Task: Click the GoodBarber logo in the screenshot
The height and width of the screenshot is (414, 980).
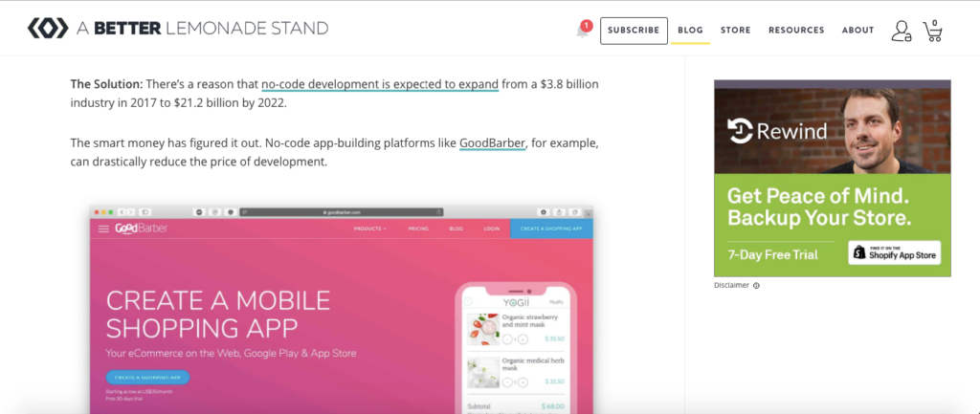Action: point(141,229)
